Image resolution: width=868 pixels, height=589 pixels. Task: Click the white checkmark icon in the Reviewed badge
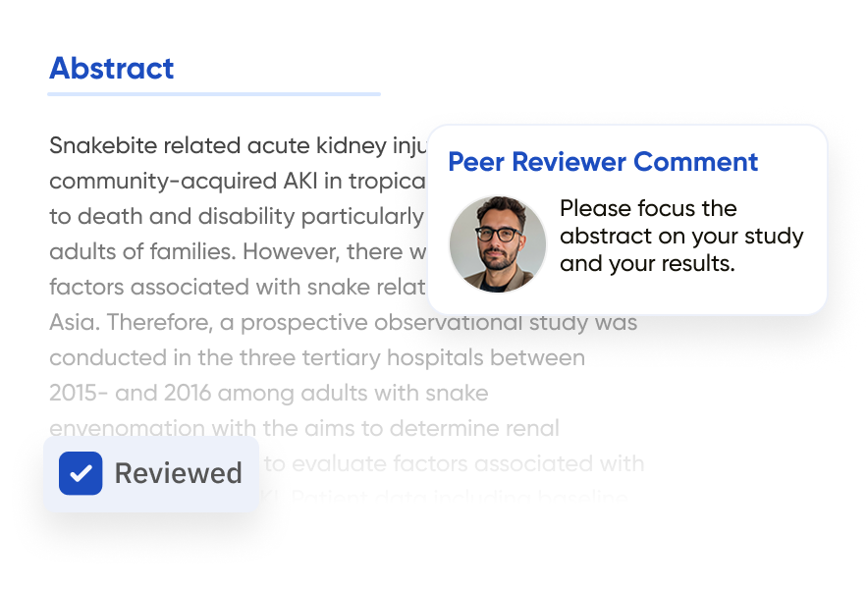tap(81, 473)
